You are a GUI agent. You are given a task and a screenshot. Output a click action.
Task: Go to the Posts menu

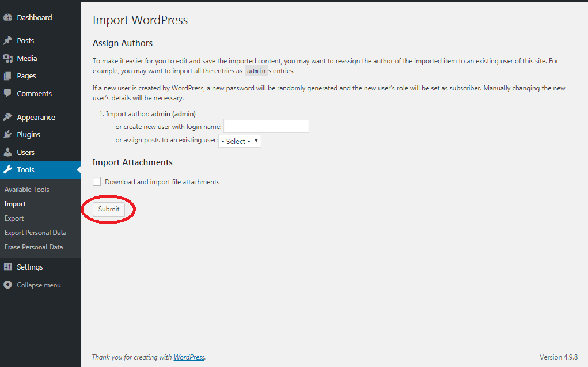tap(25, 40)
